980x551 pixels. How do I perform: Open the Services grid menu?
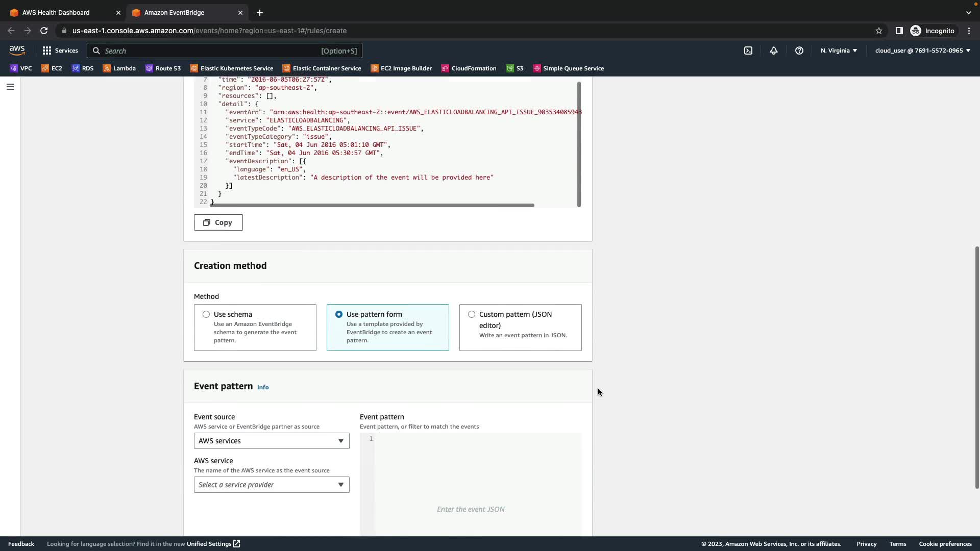(60, 51)
